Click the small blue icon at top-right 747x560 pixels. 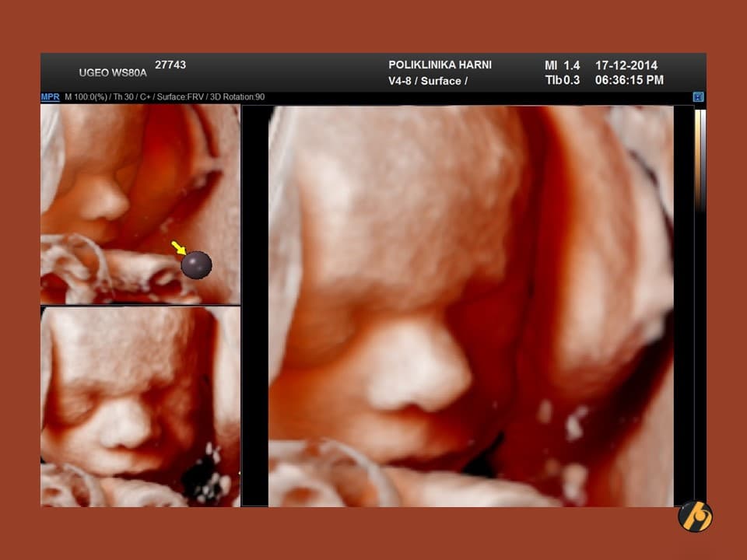[698, 97]
